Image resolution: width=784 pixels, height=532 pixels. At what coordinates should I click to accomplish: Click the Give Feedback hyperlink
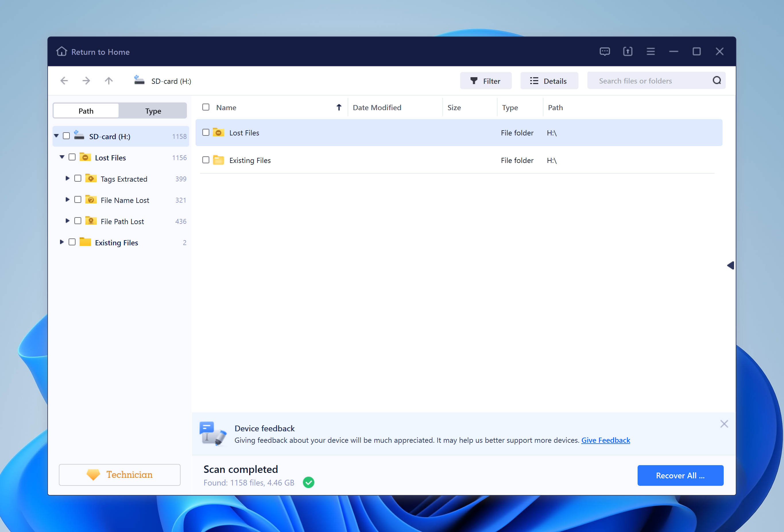[606, 440]
